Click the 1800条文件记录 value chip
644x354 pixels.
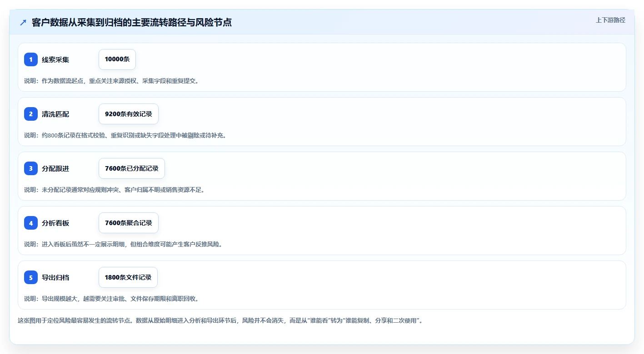[x=128, y=277]
